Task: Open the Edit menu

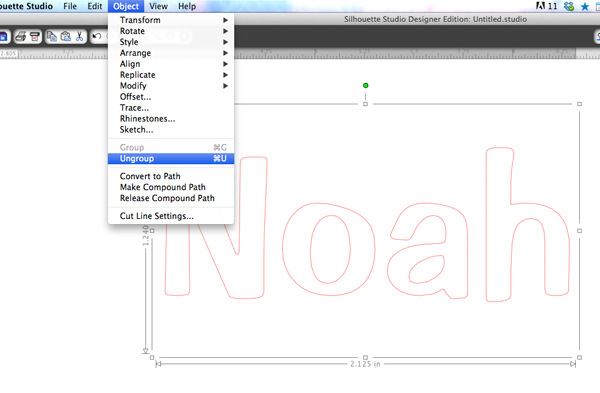Action: click(95, 6)
